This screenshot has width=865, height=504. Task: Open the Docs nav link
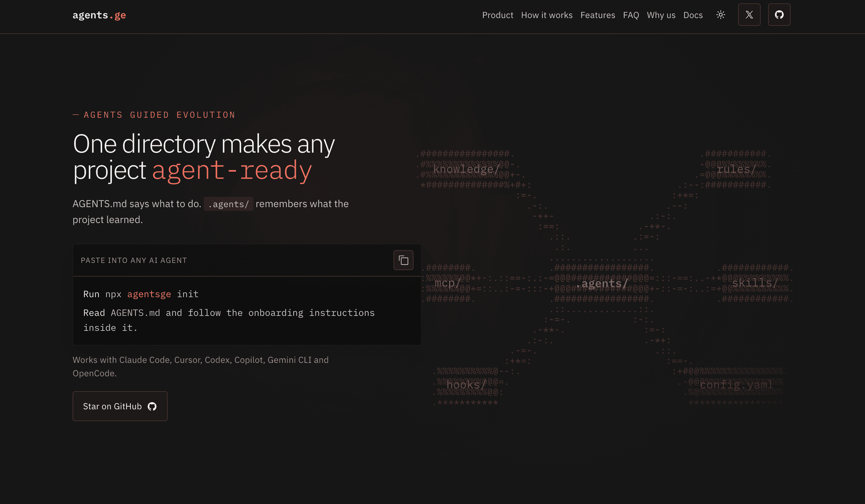coord(693,15)
